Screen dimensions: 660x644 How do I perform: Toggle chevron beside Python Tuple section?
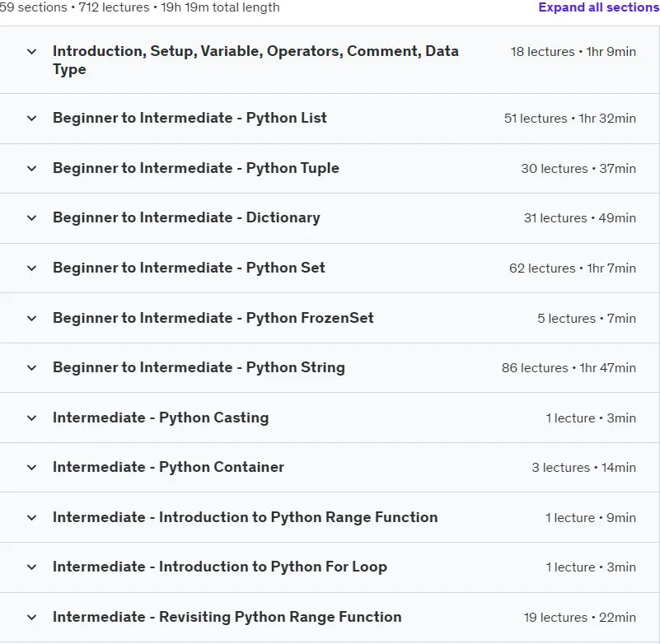[31, 168]
